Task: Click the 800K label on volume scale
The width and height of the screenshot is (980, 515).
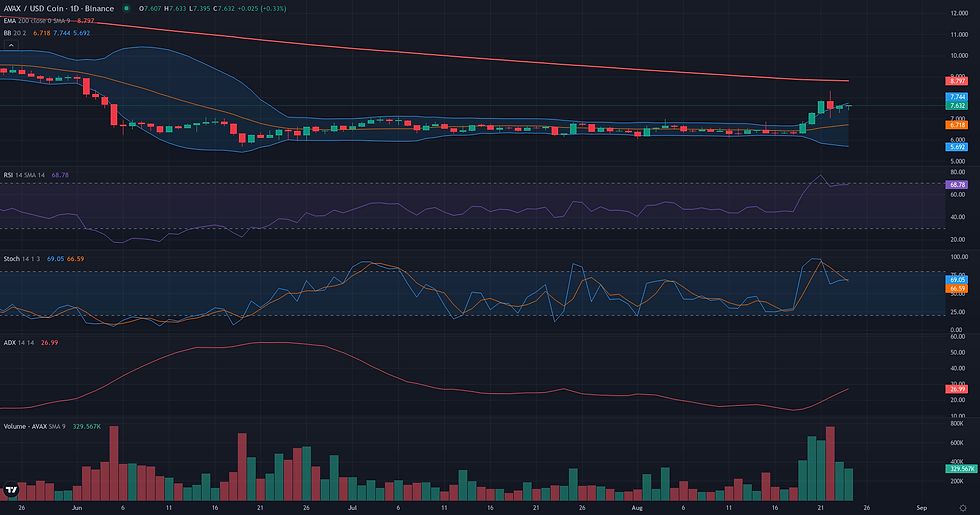Action: point(957,424)
